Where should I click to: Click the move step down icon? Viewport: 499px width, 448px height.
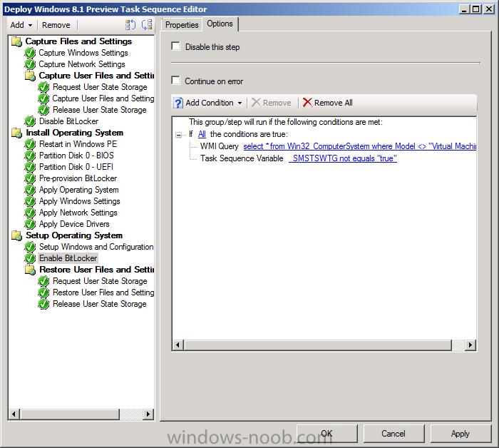(x=147, y=25)
